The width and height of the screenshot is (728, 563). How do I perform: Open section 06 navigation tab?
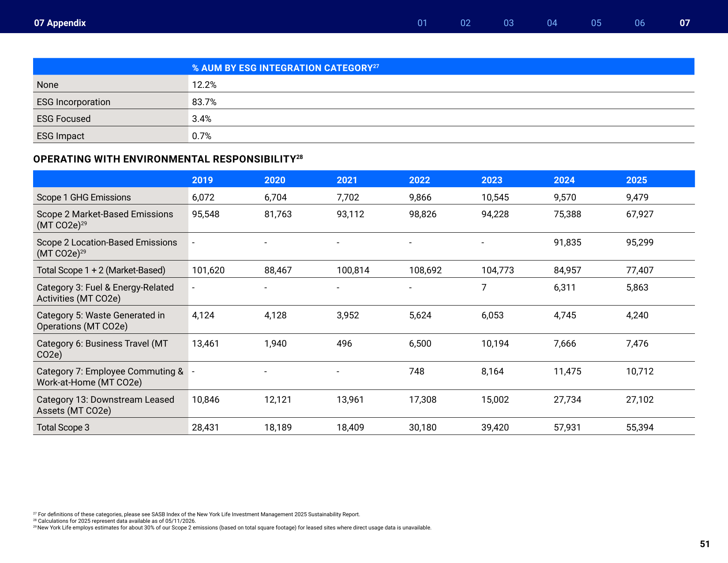[640, 23]
